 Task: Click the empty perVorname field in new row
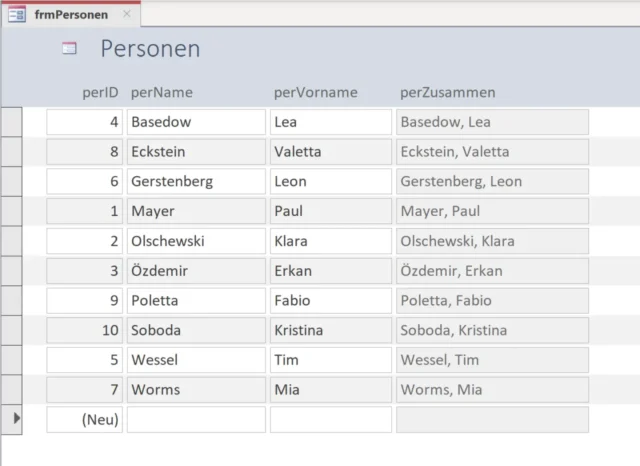pos(330,420)
